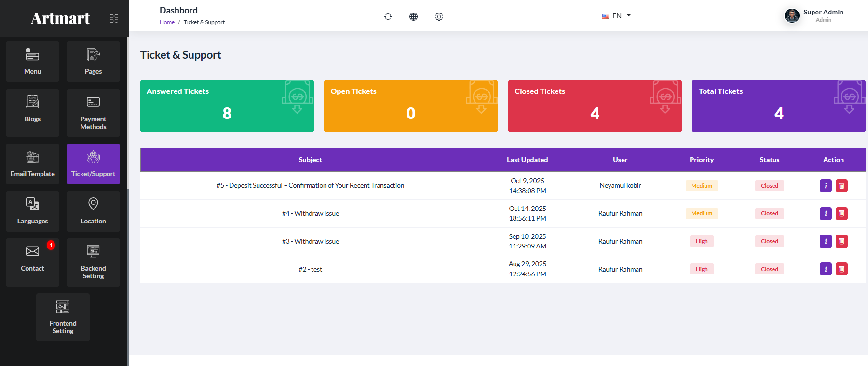Image resolution: width=868 pixels, height=366 pixels.
Task: Open the settings gear icon in the header
Action: [439, 16]
